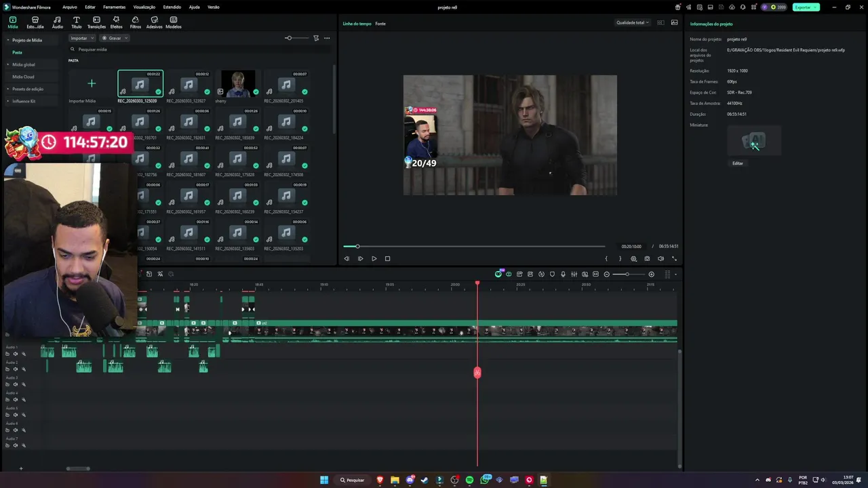Open the Editar menu
The image size is (868, 488).
point(90,7)
